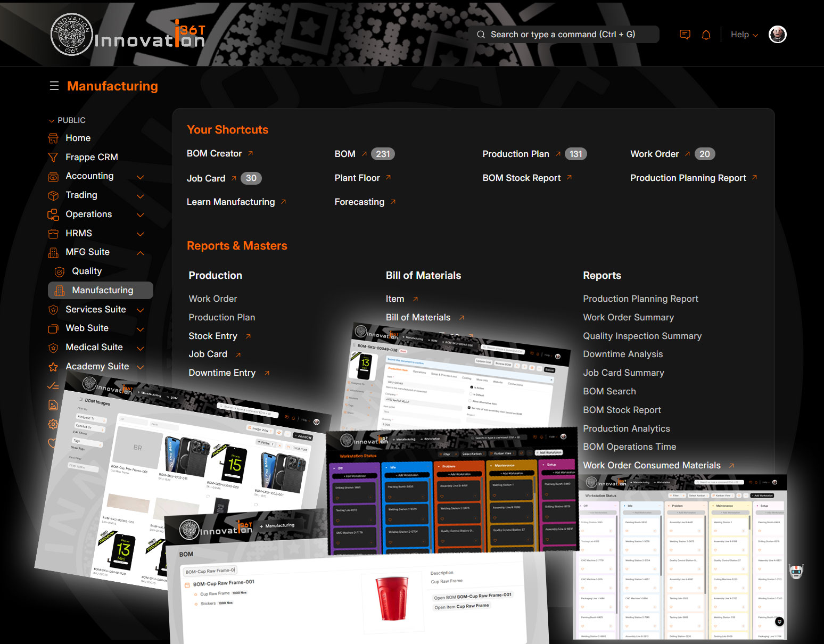Expand the Accounting sidebar section
The image size is (824, 644).
[x=141, y=177]
